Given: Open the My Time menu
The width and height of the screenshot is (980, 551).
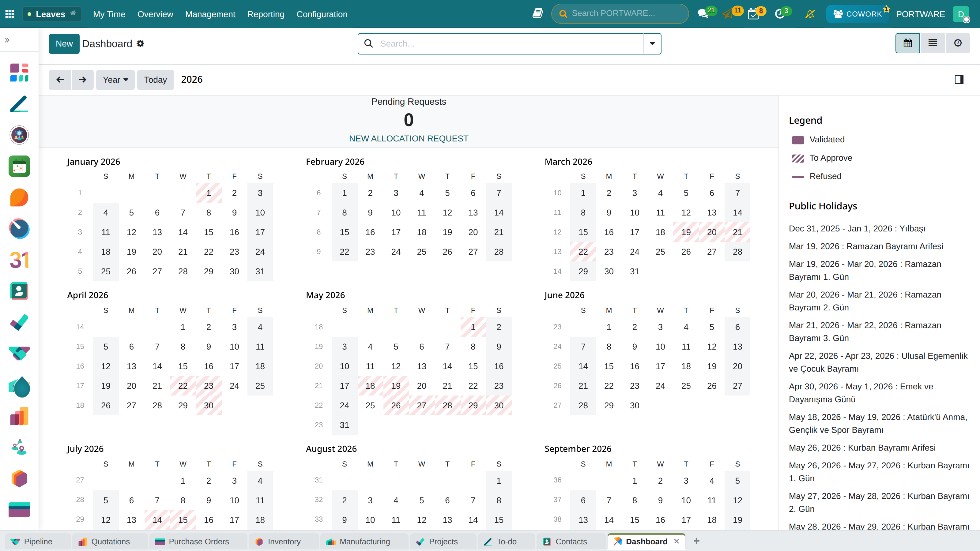Looking at the screenshot, I should [x=109, y=14].
